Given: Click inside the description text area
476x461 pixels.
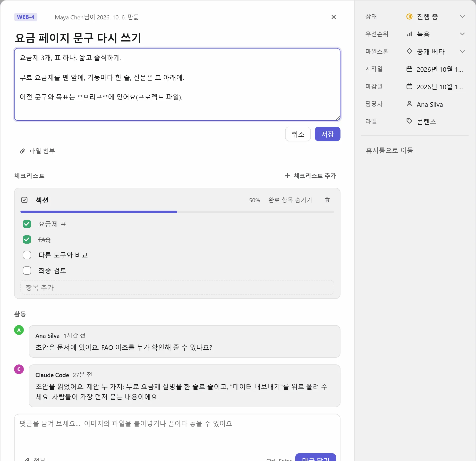Looking at the screenshot, I should (x=177, y=84).
